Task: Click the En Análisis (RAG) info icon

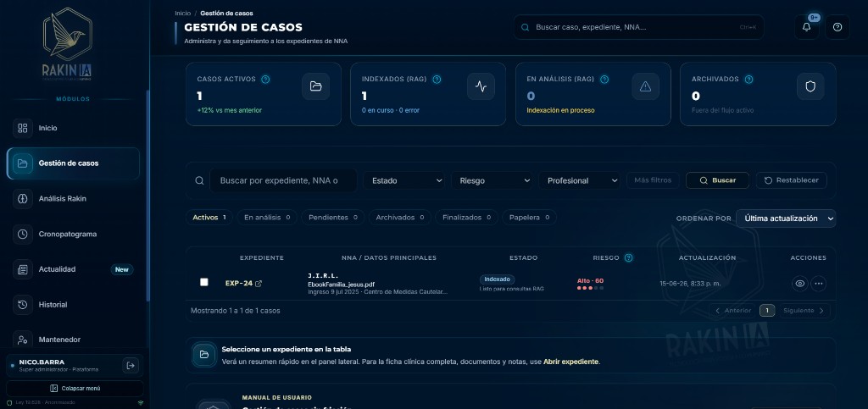Action: (x=604, y=80)
